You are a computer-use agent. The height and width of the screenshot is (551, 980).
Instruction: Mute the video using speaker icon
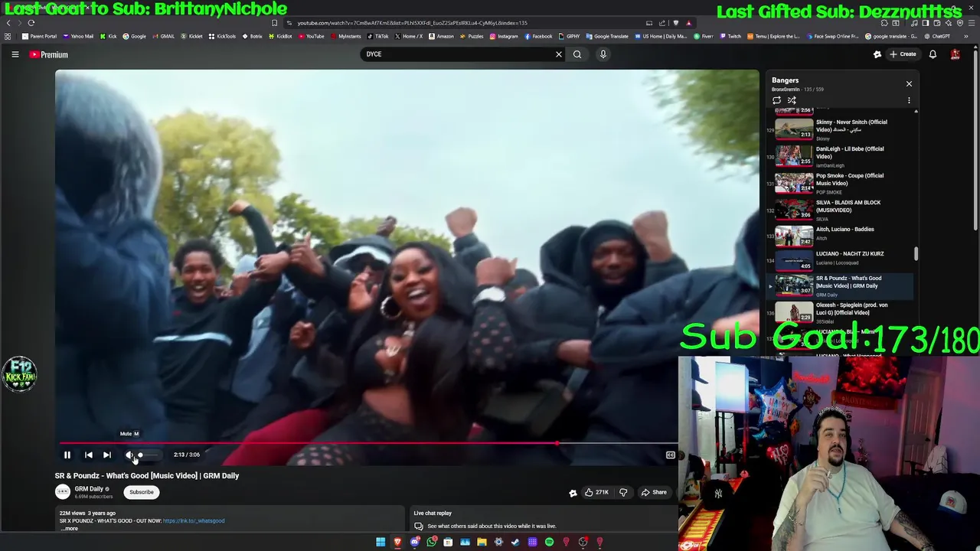pyautogui.click(x=129, y=455)
